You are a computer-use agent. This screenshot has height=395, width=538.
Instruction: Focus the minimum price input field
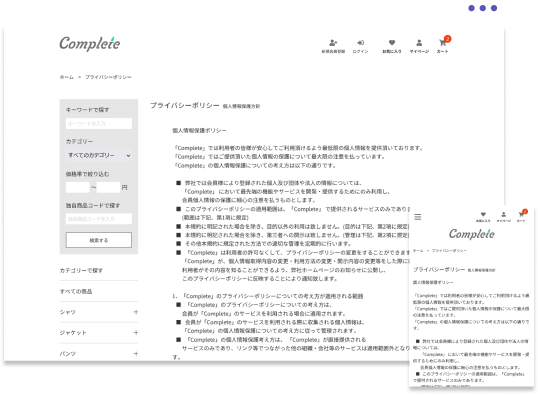click(78, 187)
